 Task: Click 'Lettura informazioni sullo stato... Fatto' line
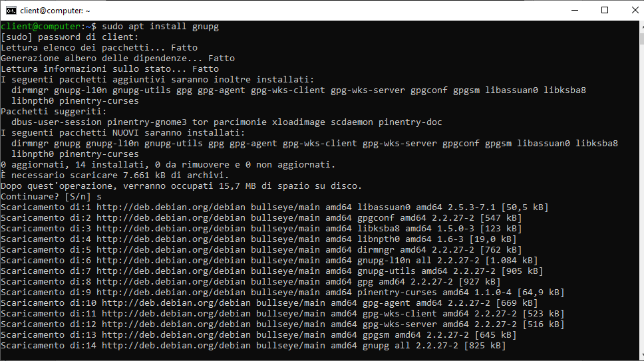click(x=110, y=69)
